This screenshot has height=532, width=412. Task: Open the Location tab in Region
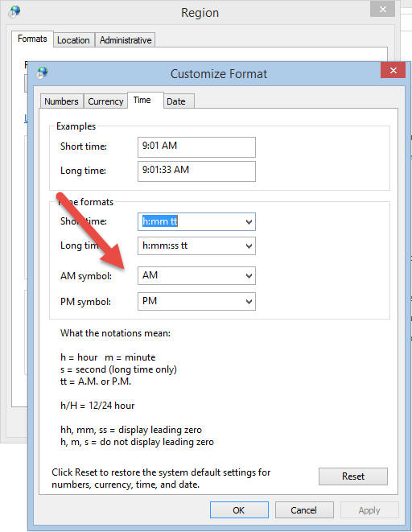point(73,40)
